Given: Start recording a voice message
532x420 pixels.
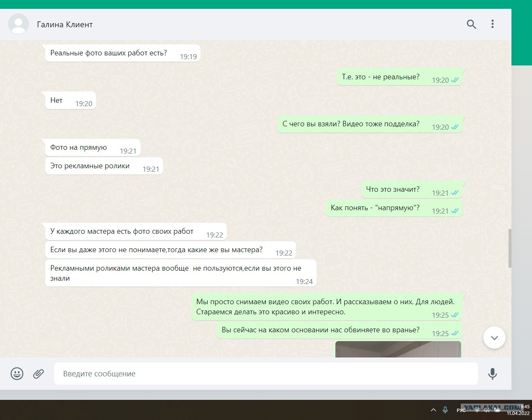Looking at the screenshot, I should pos(493,373).
